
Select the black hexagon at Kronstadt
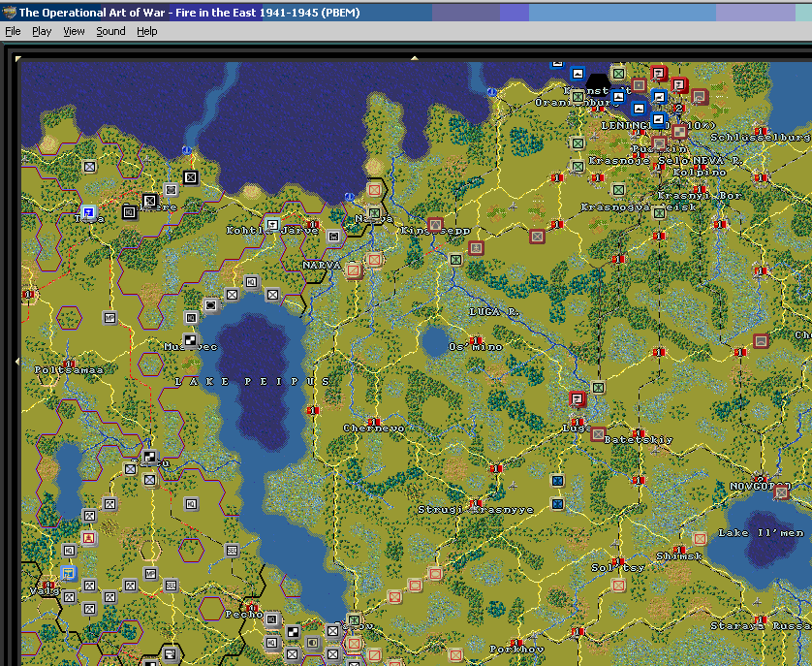598,84
